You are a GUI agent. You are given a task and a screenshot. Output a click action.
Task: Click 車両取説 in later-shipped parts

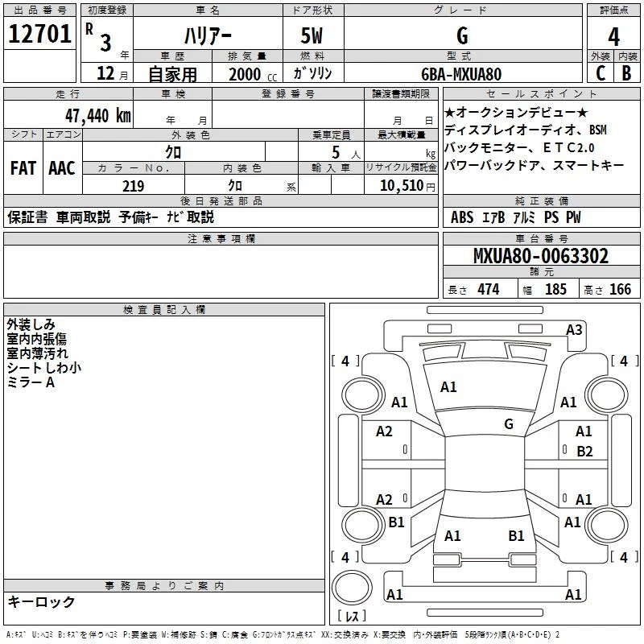pos(84,217)
